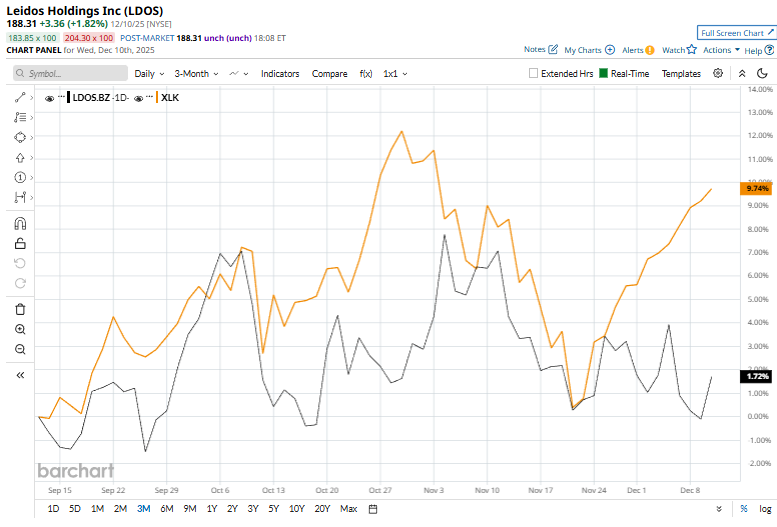Open the chart type line-style dropdown
777x527 pixels.
click(x=238, y=73)
